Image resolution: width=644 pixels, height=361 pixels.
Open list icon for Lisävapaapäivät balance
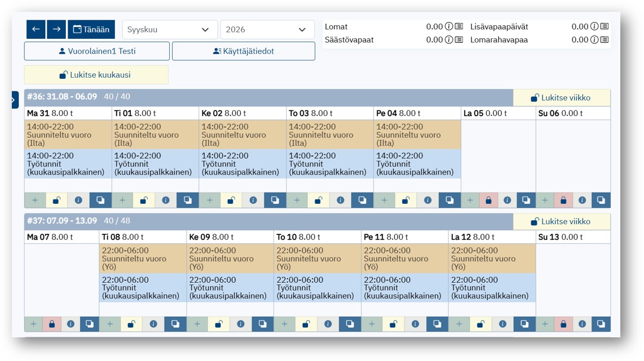(605, 26)
